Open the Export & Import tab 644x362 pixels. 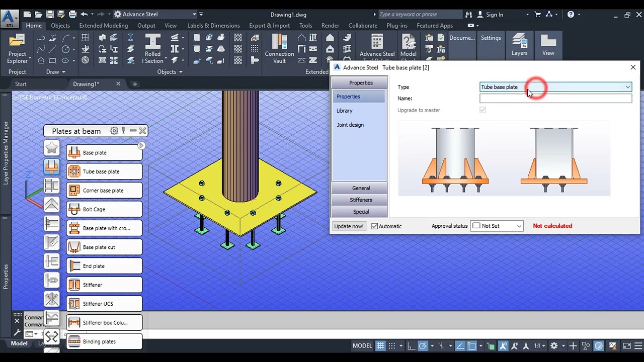269,25
